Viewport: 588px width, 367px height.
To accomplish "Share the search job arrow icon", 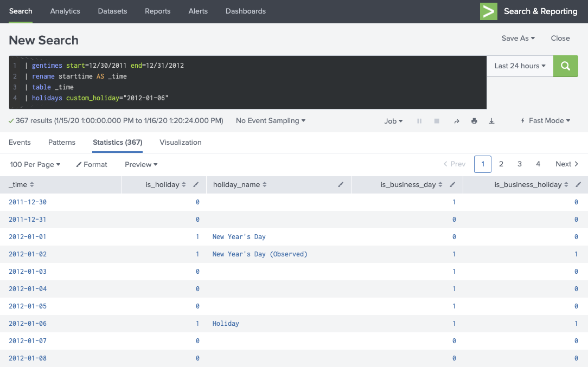I will 456,121.
